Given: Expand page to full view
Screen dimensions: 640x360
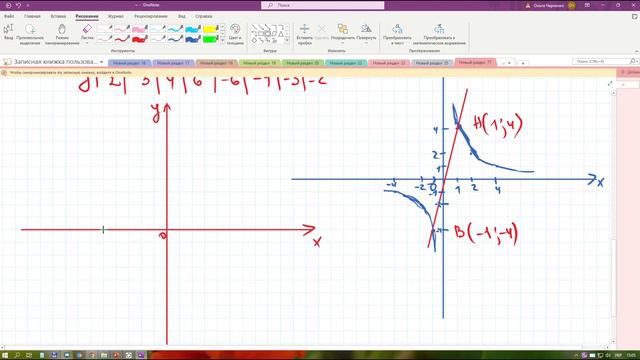Looking at the screenshot, I should 610,83.
